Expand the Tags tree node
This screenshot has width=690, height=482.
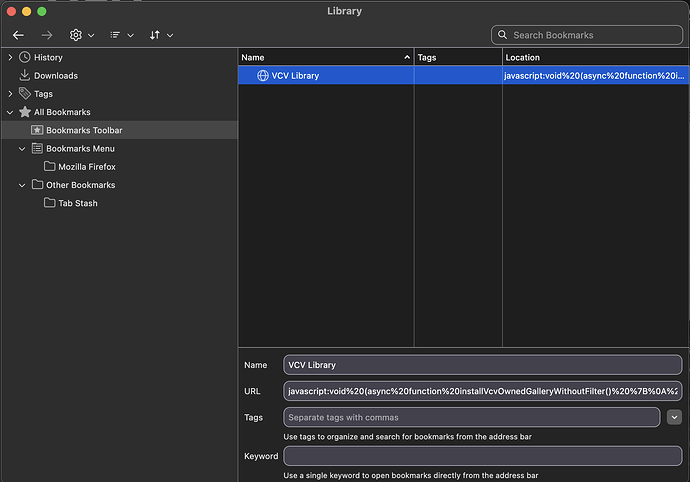pyautogui.click(x=11, y=94)
